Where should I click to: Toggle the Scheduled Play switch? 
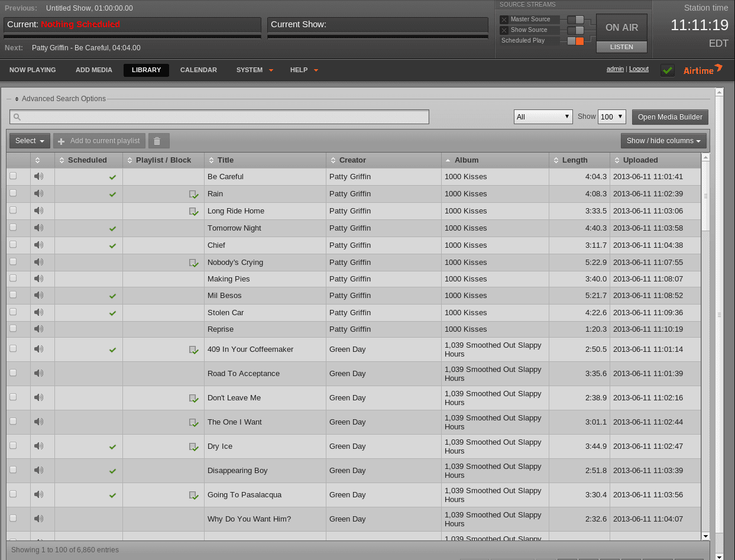point(575,41)
